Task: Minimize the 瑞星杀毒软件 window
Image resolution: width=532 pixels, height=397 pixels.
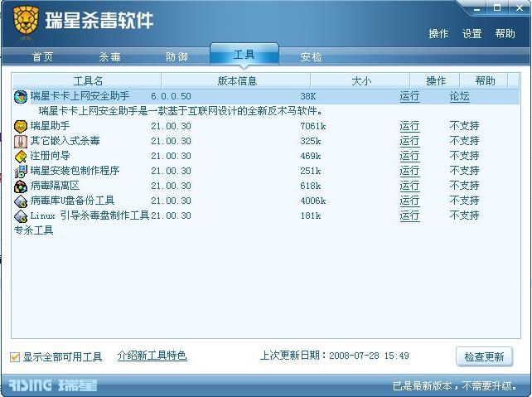Action: tap(476, 8)
